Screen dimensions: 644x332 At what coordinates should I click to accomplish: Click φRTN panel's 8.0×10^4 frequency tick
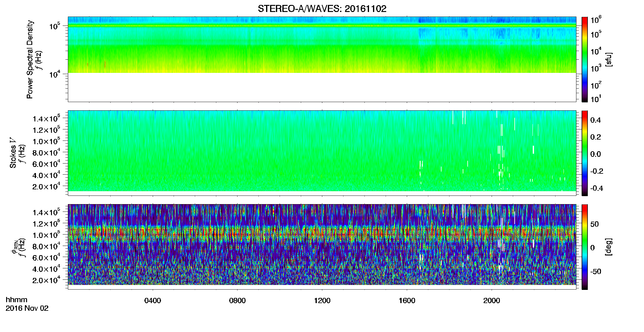click(46, 246)
